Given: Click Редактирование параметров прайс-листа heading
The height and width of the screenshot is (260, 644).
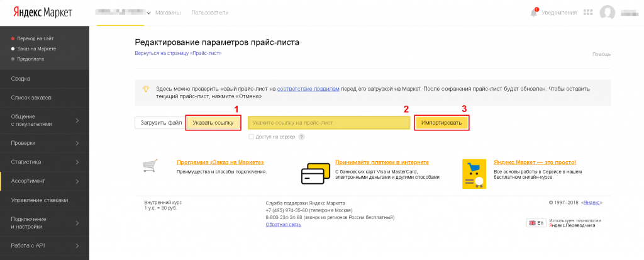Looking at the screenshot, I should click(x=217, y=42).
